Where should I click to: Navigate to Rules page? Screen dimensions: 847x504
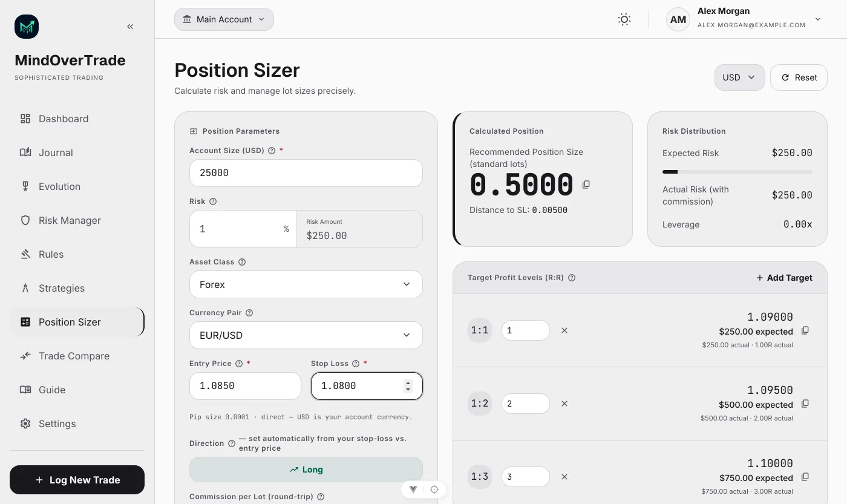point(77,254)
